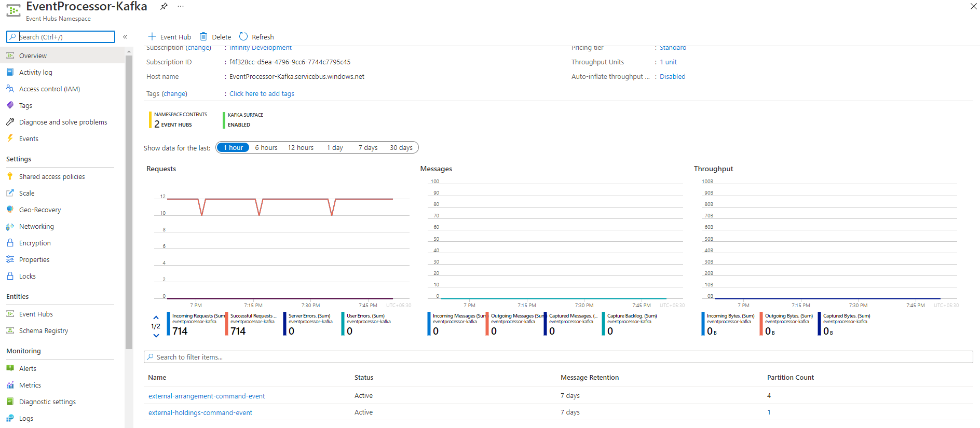Open Schema Registry under Entities

[x=44, y=331]
